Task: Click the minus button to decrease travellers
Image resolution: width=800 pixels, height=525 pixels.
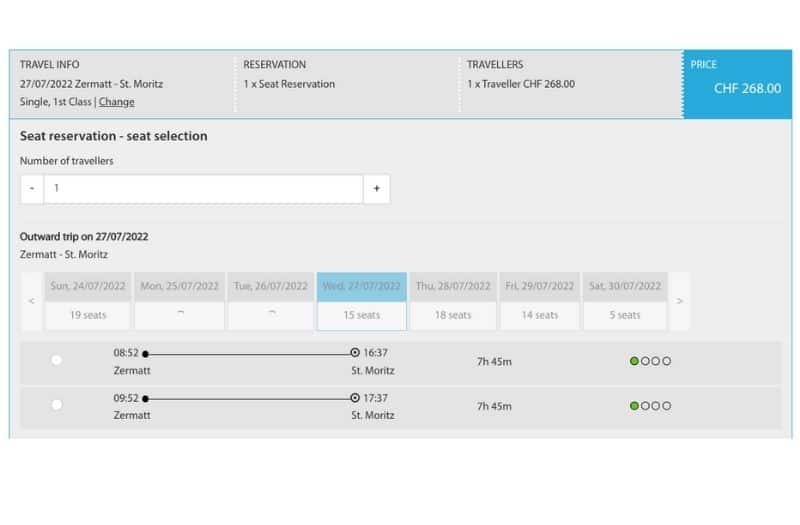Action: tap(32, 188)
